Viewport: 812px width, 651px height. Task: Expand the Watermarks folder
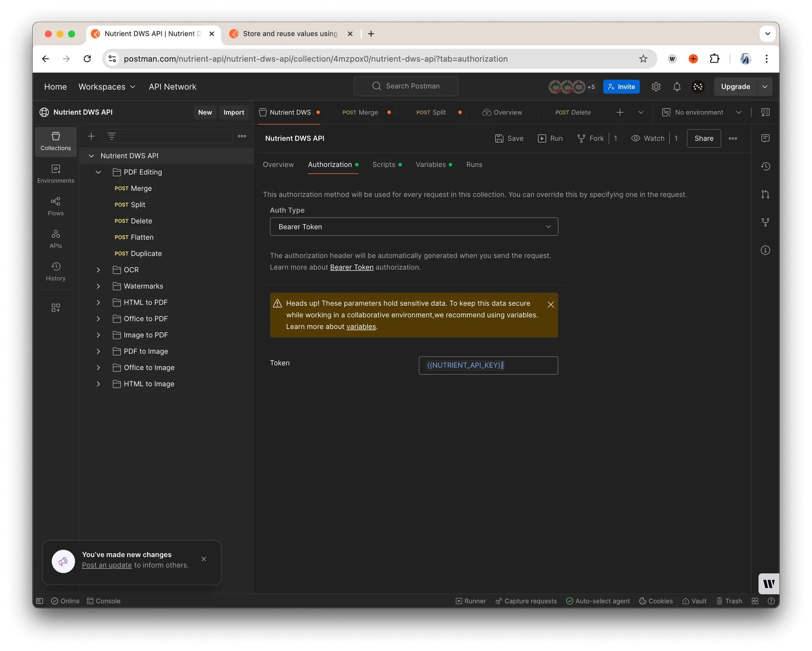(98, 286)
